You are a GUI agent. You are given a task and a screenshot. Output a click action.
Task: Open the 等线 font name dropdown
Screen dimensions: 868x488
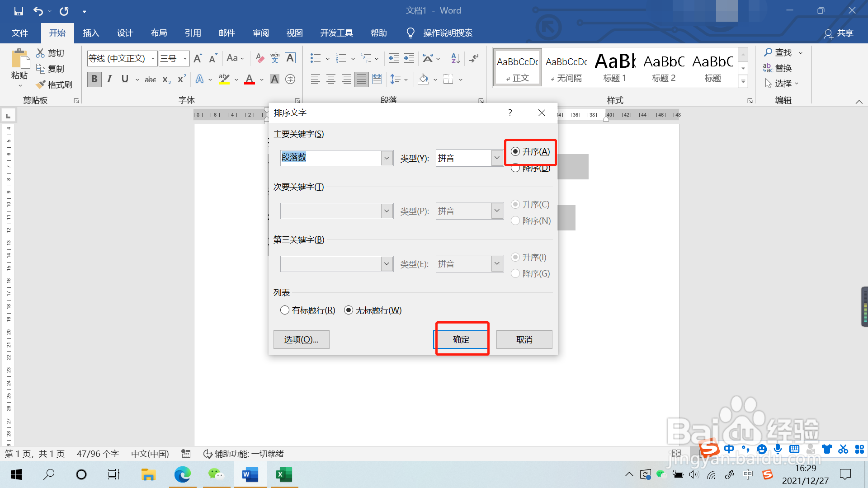(x=153, y=59)
